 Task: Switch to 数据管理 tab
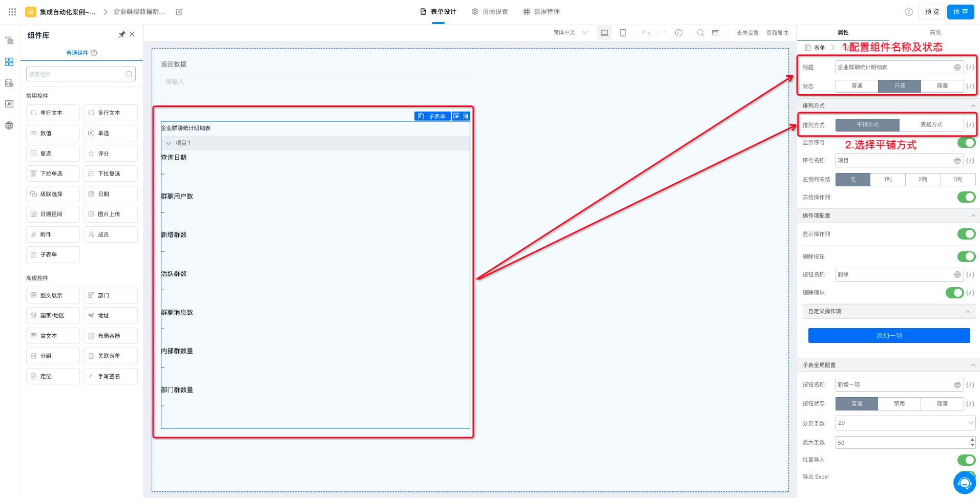[541, 12]
